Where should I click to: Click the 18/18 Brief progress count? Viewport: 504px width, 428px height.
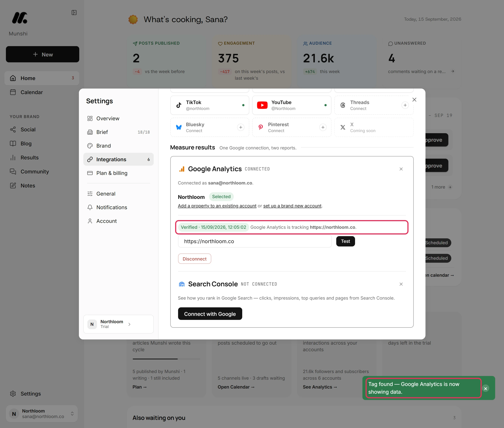tap(144, 132)
